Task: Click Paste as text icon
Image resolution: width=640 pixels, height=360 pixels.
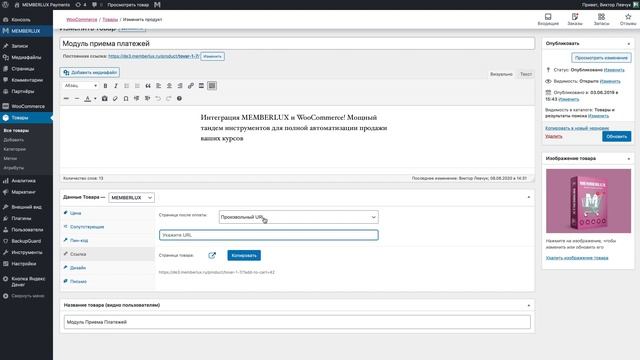Action: 104,98
